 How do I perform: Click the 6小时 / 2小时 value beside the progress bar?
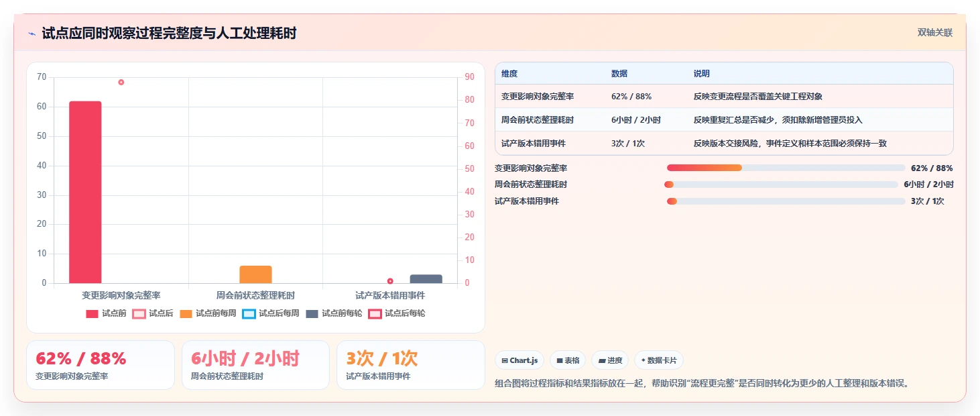tap(928, 185)
